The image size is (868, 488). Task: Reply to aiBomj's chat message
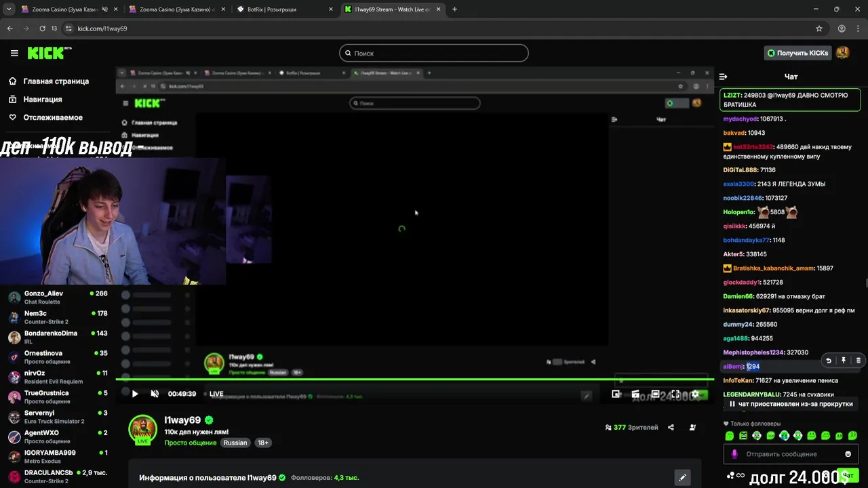tap(829, 361)
